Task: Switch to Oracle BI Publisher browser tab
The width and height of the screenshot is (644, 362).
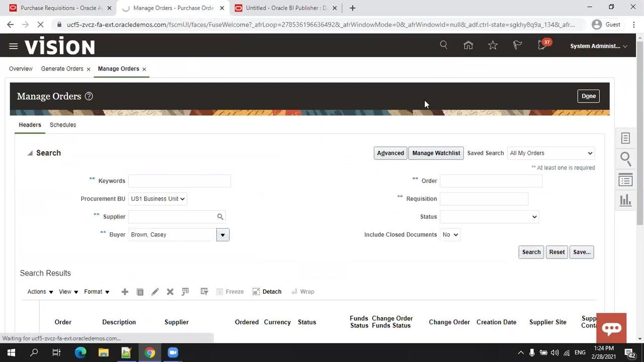Action: pos(286,8)
